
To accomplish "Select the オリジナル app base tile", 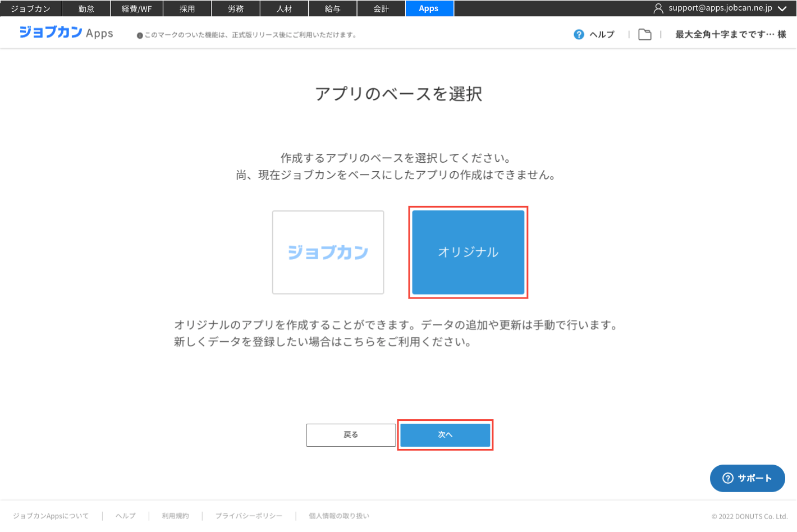I will click(468, 253).
